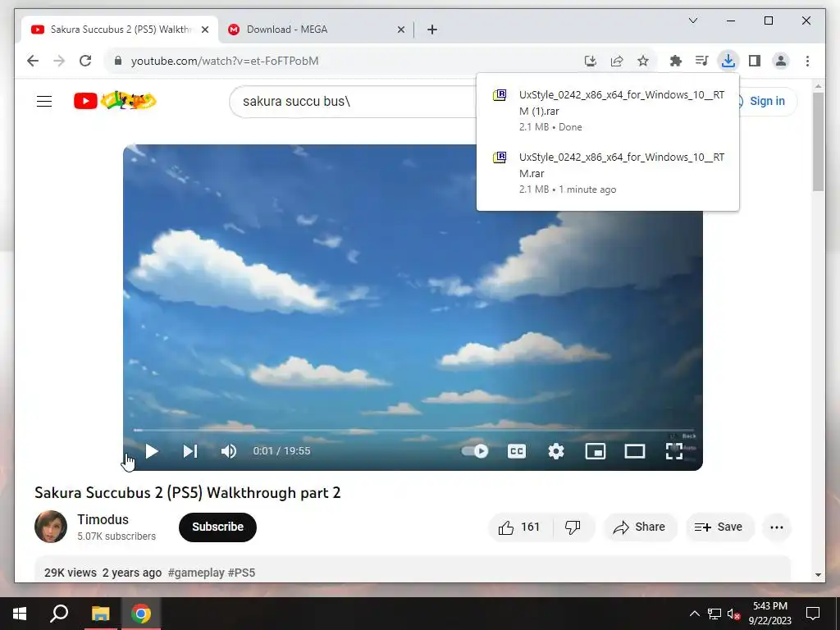Open Windows taskbar search
The height and width of the screenshot is (630, 840).
tap(59, 614)
